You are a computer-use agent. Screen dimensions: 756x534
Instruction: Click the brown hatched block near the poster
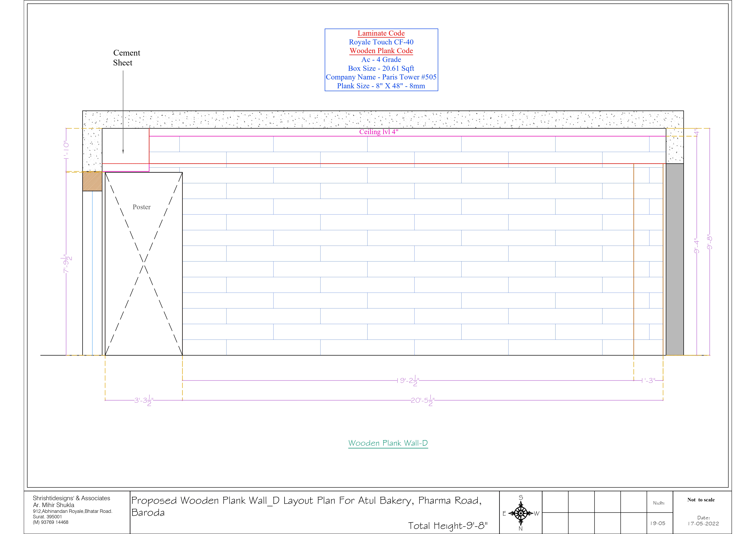92,181
